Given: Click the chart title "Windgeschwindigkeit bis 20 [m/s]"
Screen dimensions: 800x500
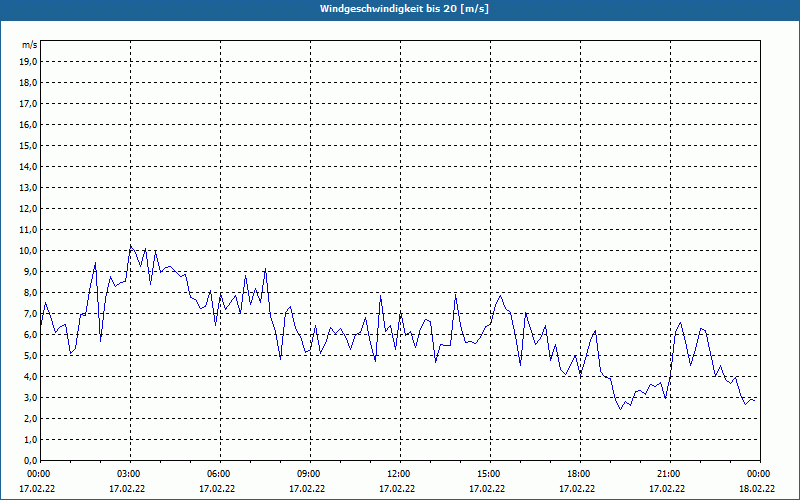Looking at the screenshot, I should [404, 9].
